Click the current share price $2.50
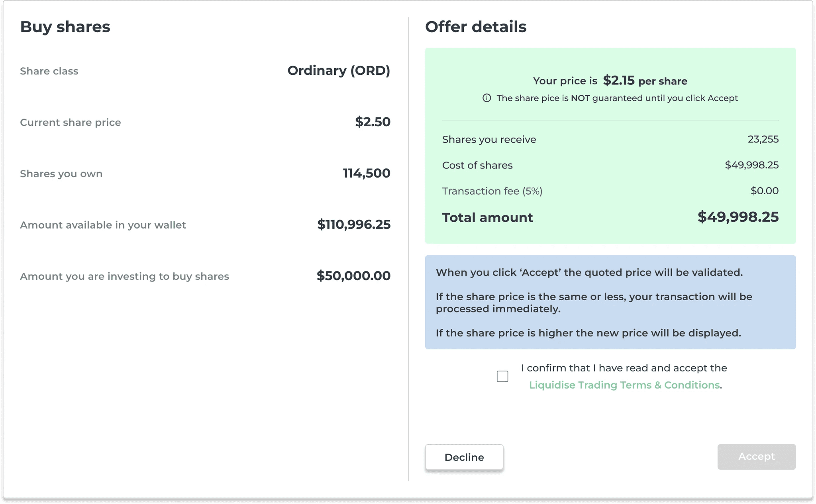This screenshot has width=816, height=504. (373, 122)
